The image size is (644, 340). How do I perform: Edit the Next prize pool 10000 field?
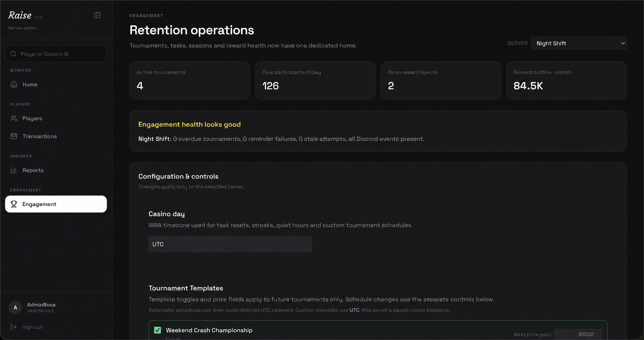click(578, 334)
